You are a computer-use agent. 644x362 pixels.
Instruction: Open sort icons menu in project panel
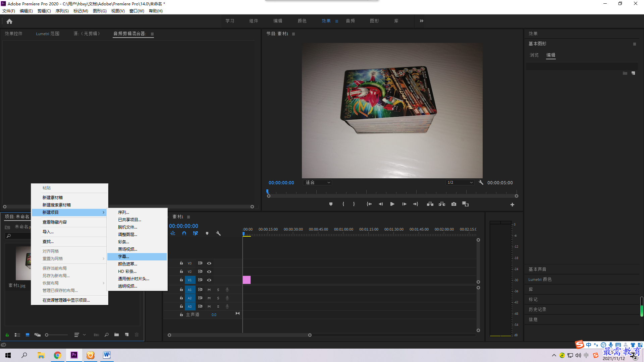77,335
